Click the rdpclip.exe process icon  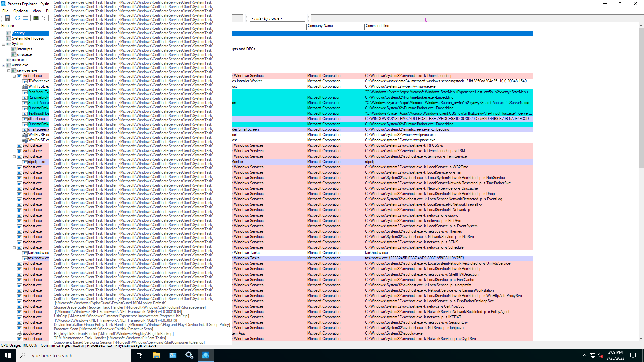pyautogui.click(x=25, y=162)
